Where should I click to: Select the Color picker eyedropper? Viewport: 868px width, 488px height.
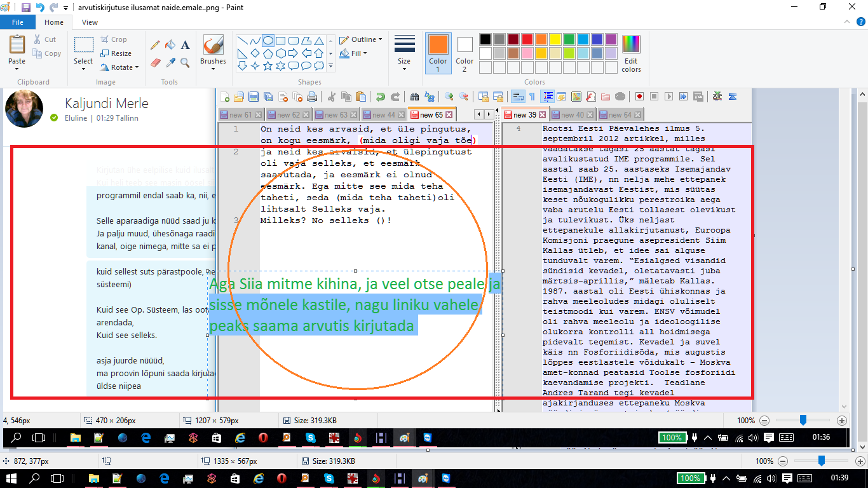click(170, 62)
